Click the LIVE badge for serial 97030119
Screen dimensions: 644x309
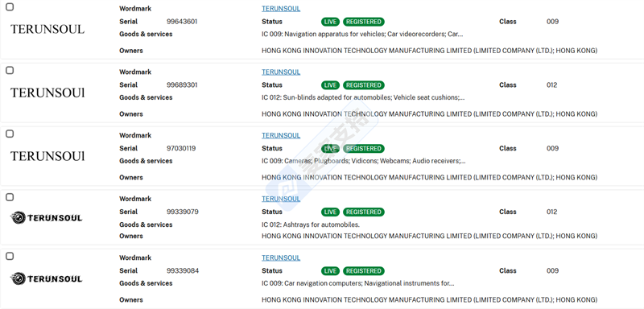click(x=330, y=149)
